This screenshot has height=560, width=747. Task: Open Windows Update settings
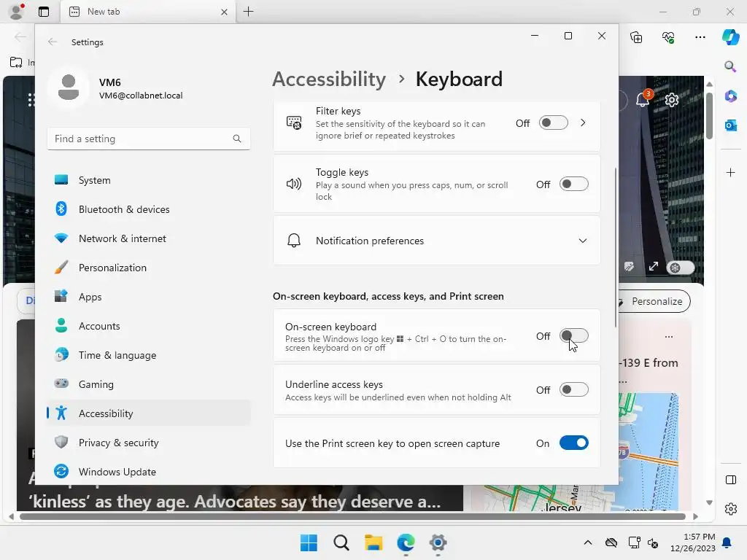pyautogui.click(x=149, y=472)
